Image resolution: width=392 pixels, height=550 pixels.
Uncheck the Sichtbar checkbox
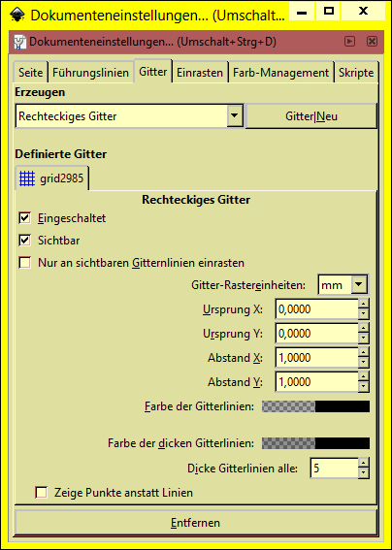tap(25, 241)
